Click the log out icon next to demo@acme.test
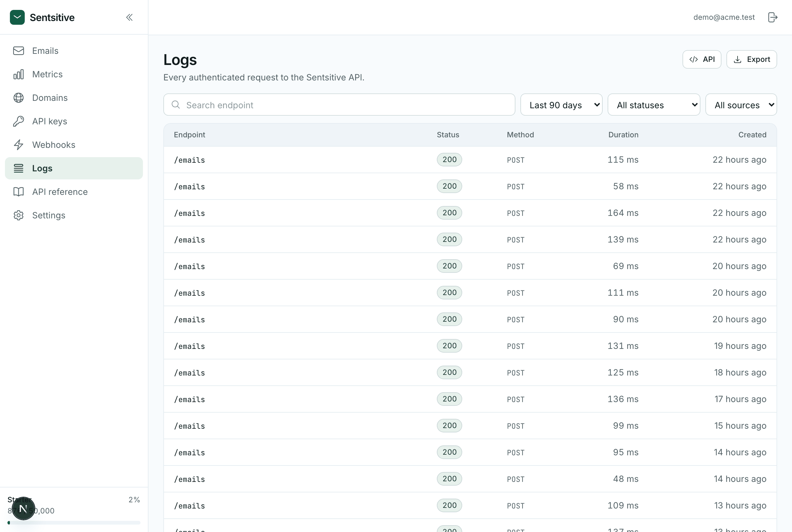This screenshot has width=792, height=532. [x=773, y=17]
